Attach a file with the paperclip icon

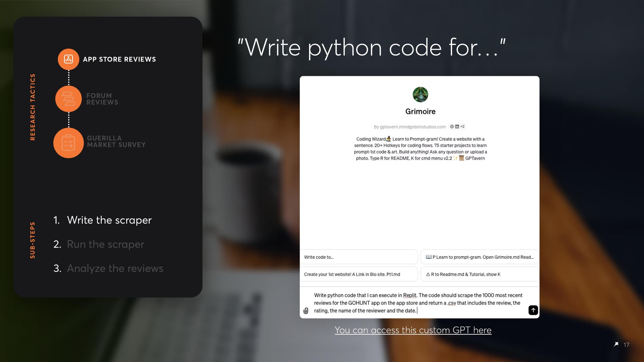306,311
